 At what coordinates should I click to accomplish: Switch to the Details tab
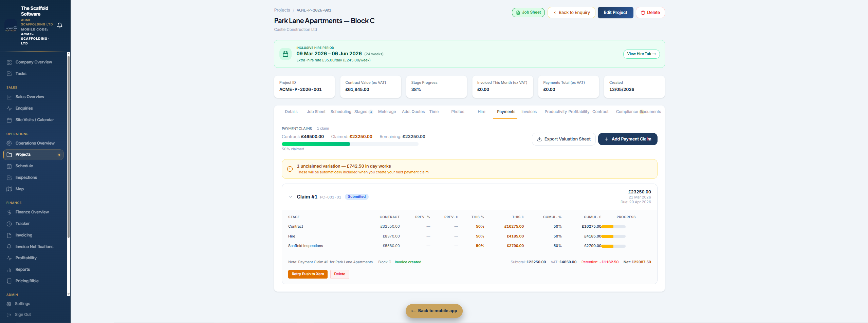(291, 112)
